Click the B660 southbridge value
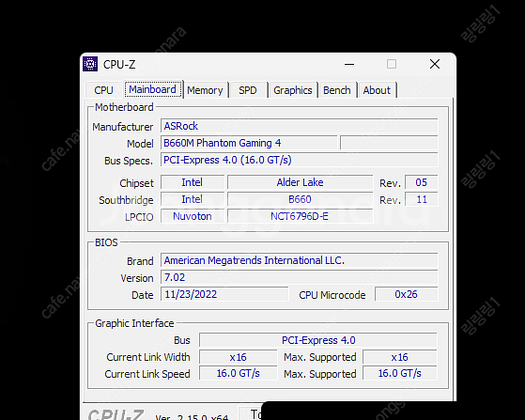 300,199
